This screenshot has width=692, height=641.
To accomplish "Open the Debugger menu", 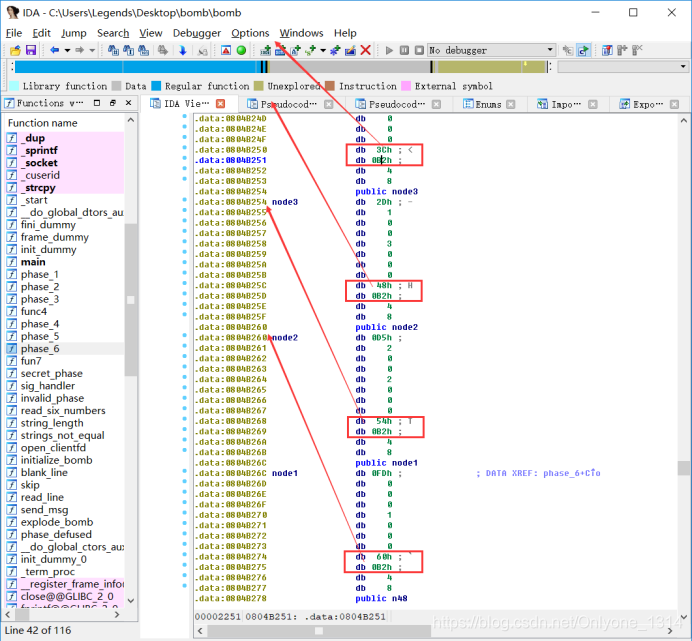I will [x=197, y=33].
